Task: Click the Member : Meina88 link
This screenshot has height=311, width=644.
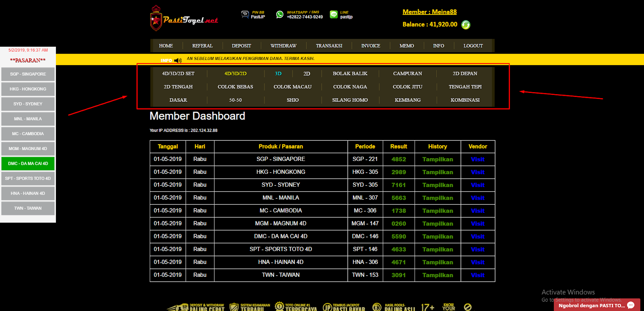Action: pos(429,12)
